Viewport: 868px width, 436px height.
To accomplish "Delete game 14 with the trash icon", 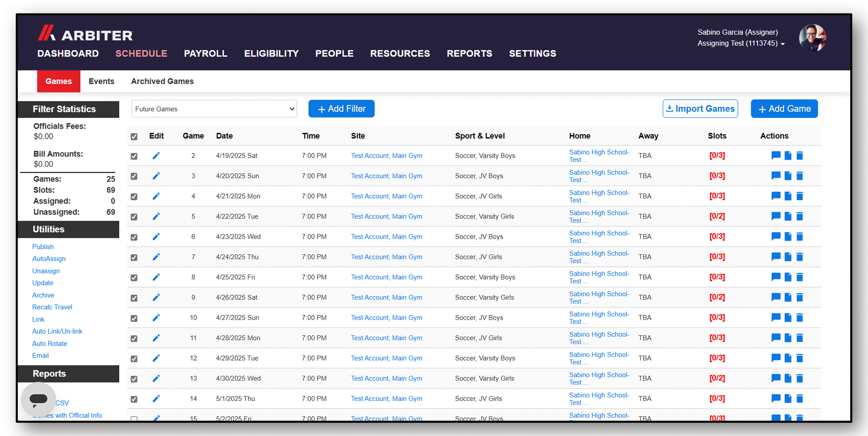I will coord(800,398).
